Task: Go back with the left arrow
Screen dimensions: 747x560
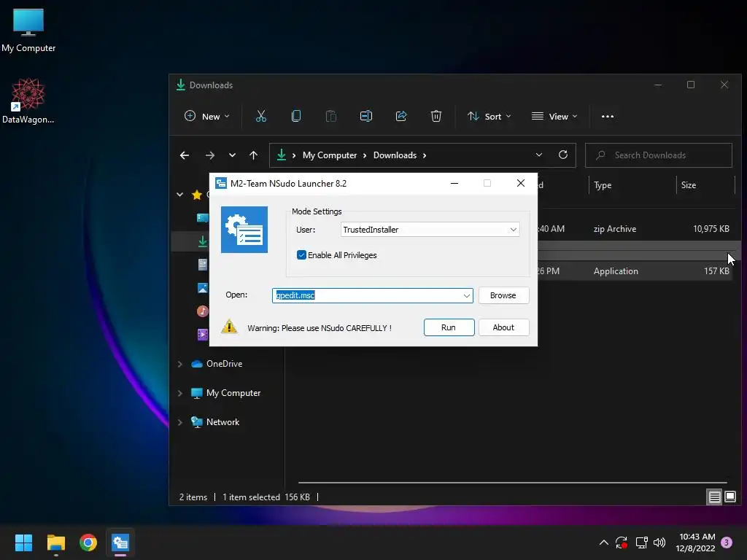Action: point(185,155)
